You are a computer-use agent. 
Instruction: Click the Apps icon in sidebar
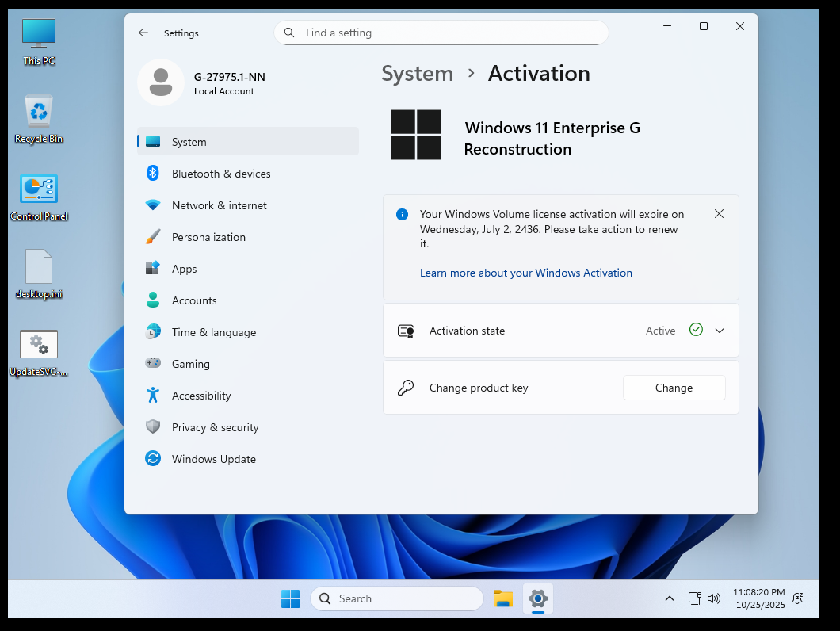(x=153, y=268)
